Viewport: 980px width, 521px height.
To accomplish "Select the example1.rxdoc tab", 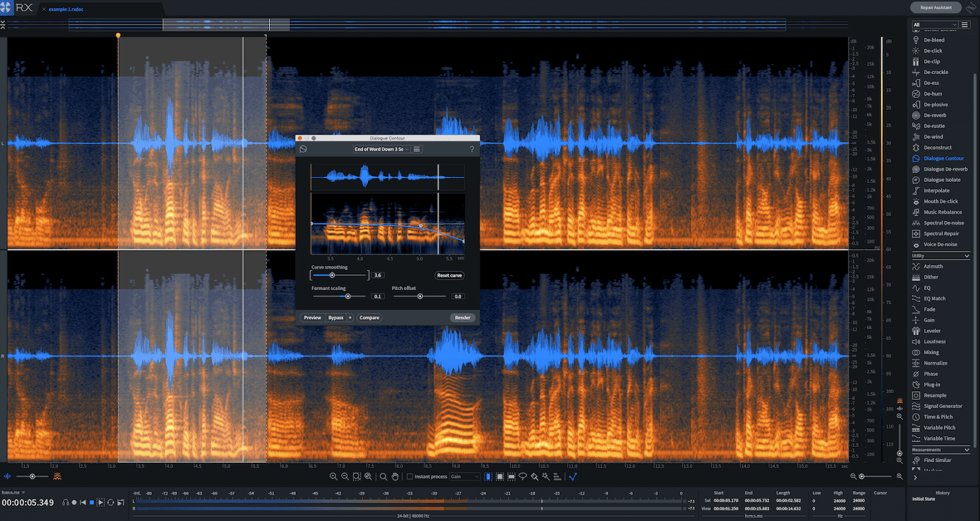I will pos(66,9).
